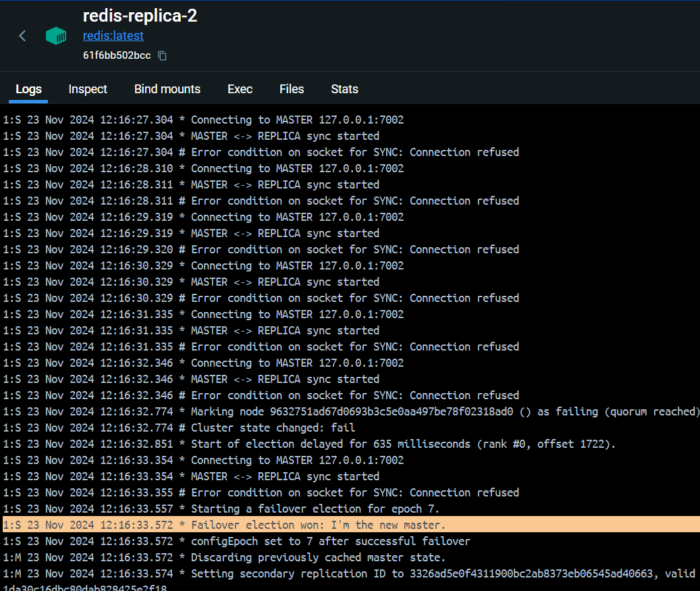The width and height of the screenshot is (700, 591).
Task: Click log line 'Cluster state changed: fail'
Action: 179,428
